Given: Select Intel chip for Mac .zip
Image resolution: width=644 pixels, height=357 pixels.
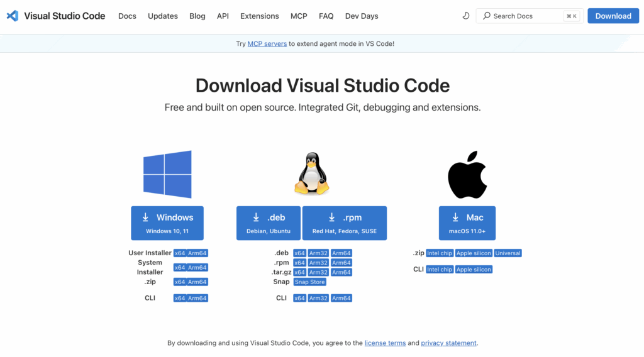Looking at the screenshot, I should coord(440,253).
